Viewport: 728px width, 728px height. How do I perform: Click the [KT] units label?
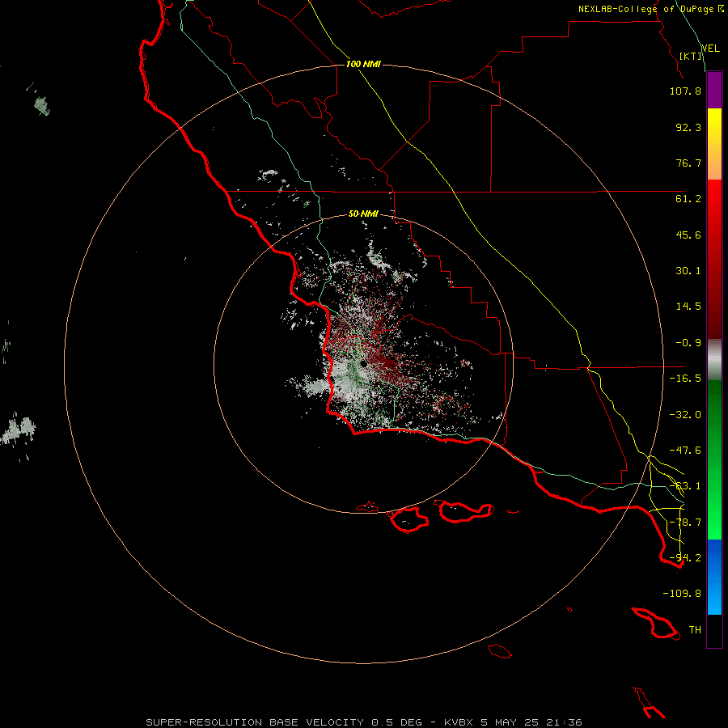click(691, 56)
